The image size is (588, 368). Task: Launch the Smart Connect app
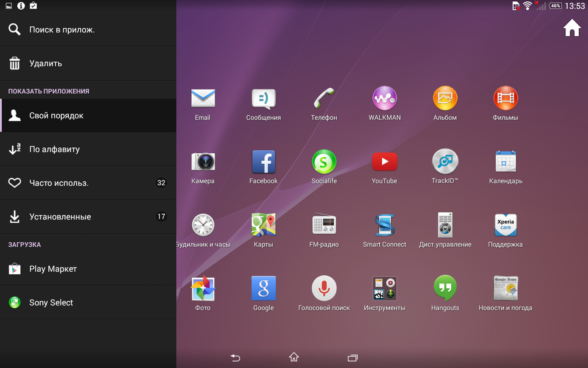pos(385,225)
